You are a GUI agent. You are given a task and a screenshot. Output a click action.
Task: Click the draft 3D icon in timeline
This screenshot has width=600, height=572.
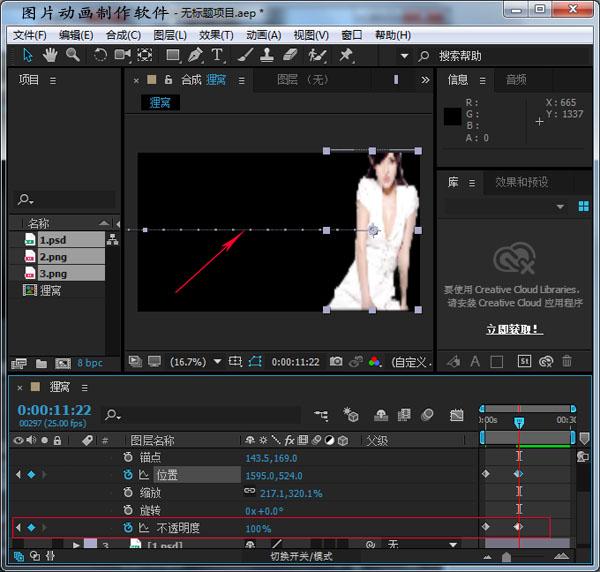pos(351,415)
